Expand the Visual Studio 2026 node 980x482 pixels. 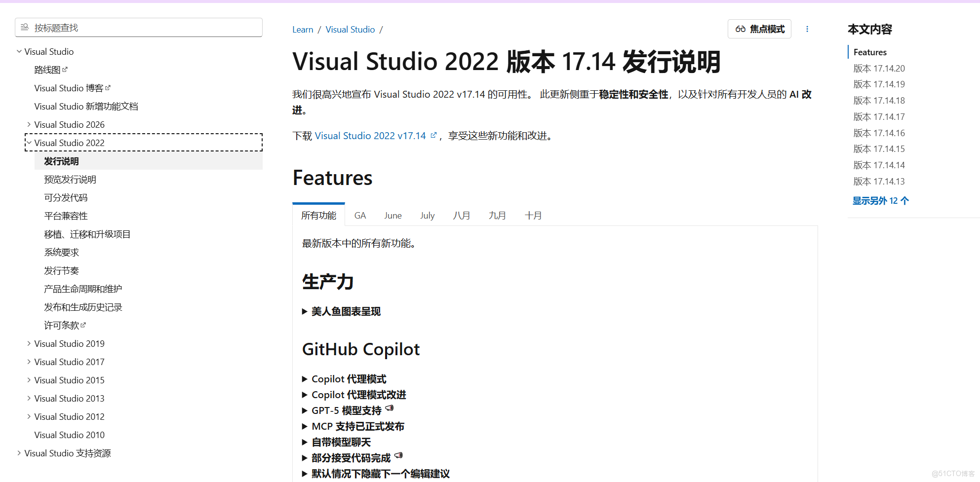pyautogui.click(x=29, y=124)
